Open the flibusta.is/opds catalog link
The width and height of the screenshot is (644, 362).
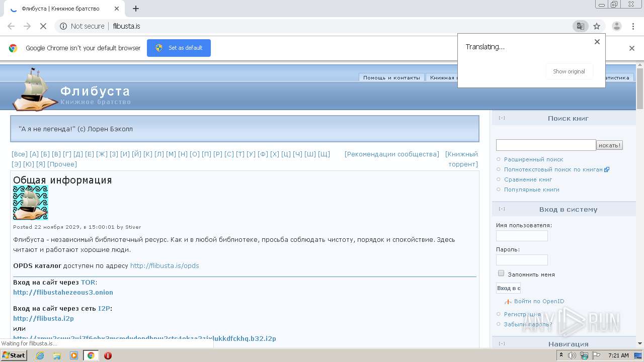tap(165, 265)
